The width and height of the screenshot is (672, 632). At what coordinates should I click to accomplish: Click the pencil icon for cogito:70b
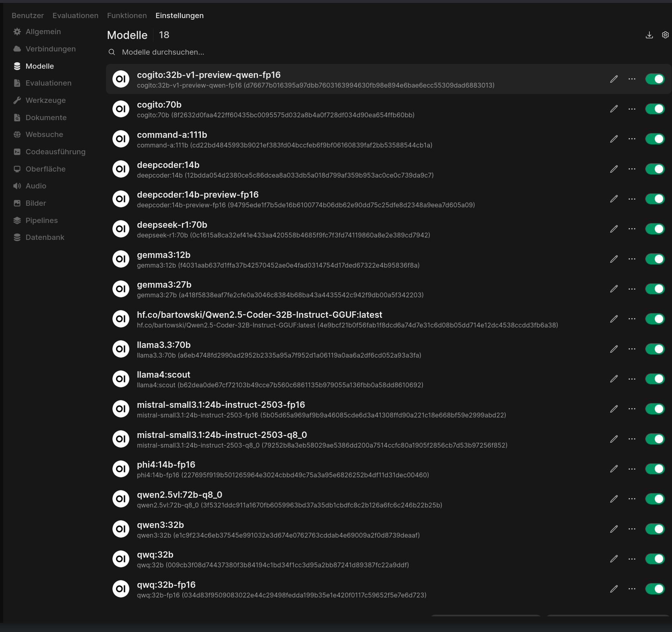[614, 109]
